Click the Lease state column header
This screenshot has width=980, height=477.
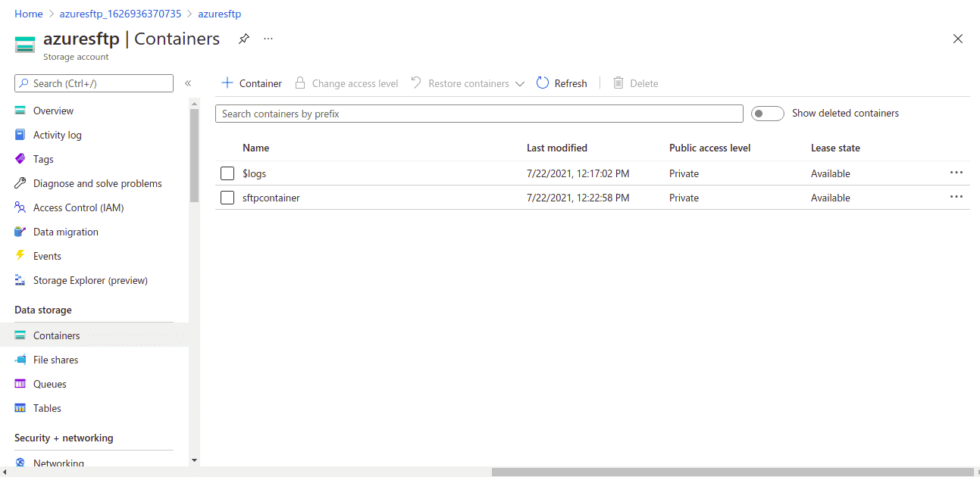(835, 148)
